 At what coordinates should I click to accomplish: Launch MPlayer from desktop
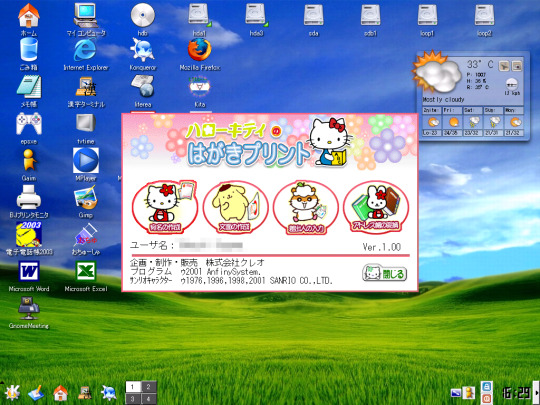86,165
